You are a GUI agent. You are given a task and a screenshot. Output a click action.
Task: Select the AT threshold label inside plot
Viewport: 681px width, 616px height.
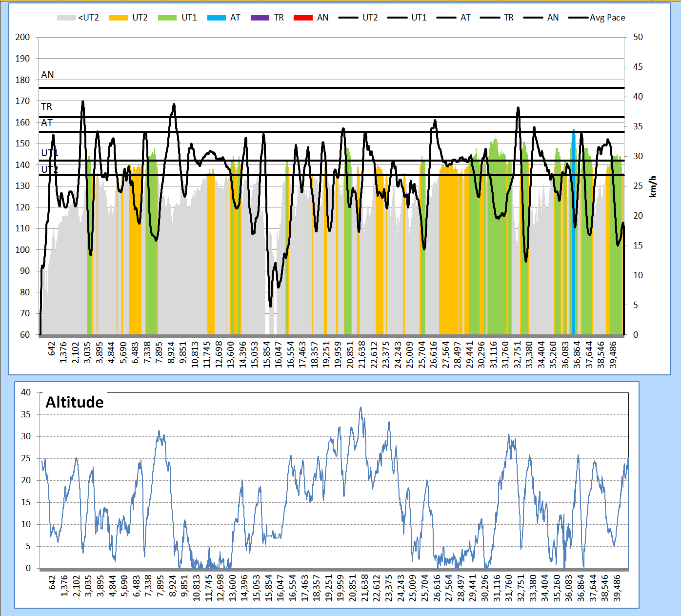coord(46,123)
